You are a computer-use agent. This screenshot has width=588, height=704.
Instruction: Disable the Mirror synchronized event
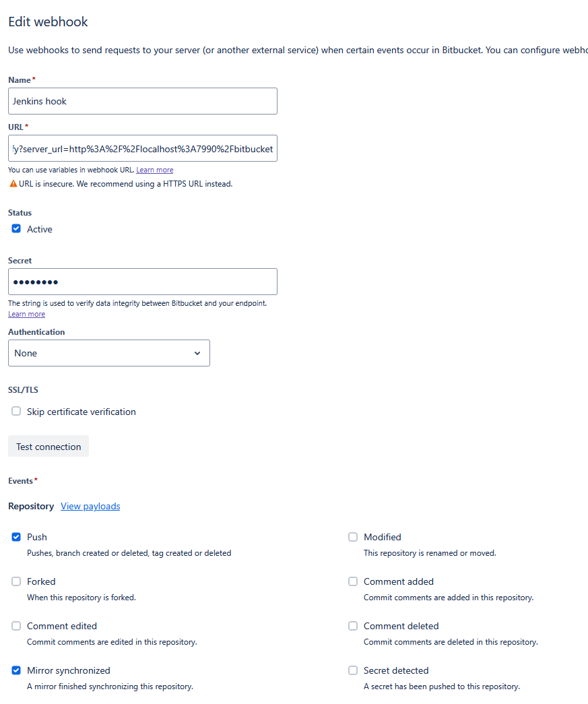click(16, 670)
